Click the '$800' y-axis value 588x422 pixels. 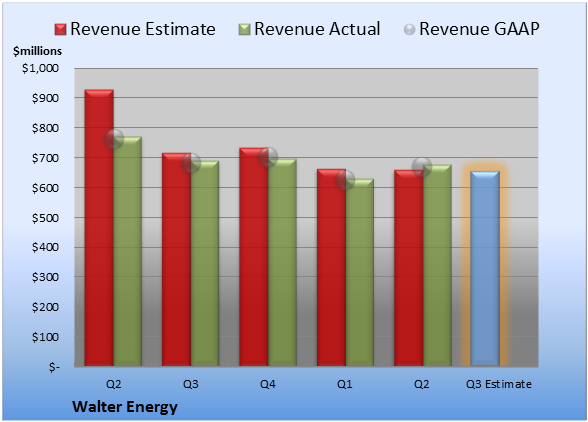pos(45,128)
